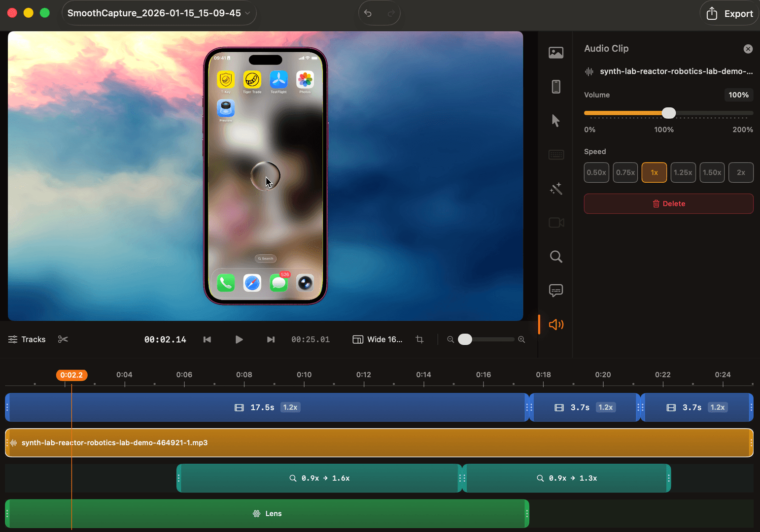Select the 1.25x speed option
The image size is (760, 532).
pos(683,172)
